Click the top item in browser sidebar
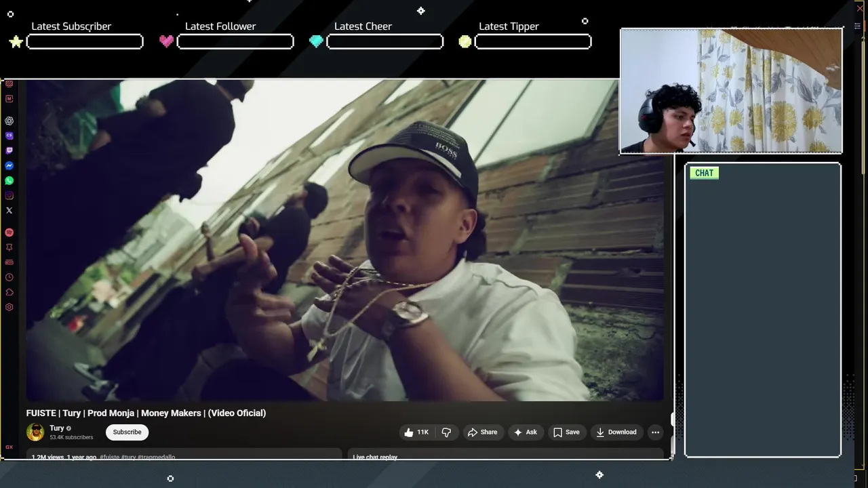This screenshot has height=488, width=868. pos(9,84)
